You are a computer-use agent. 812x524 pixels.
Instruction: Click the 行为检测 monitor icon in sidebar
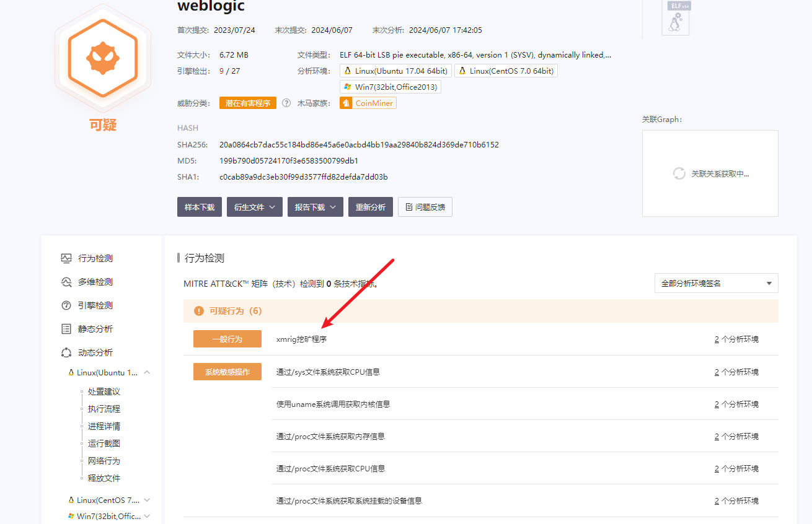pyautogui.click(x=66, y=258)
